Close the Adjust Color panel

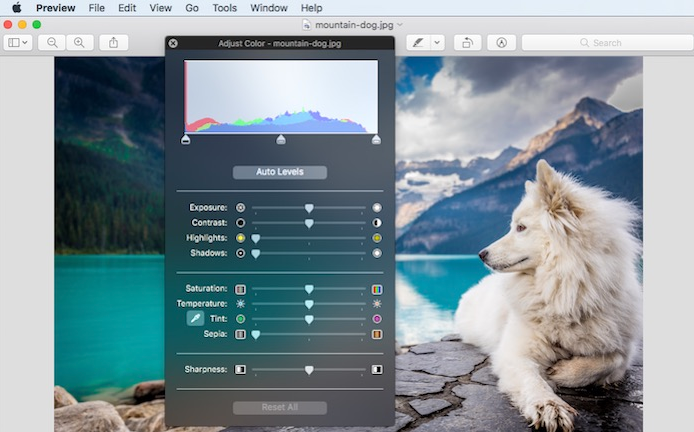pyautogui.click(x=173, y=43)
